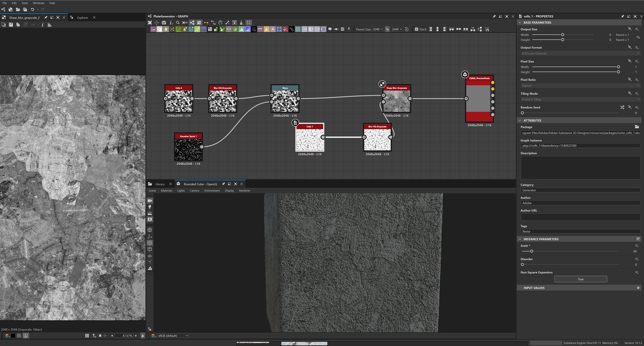
Task: Toggle the zoom lock in 2D view
Action: [x=143, y=336]
